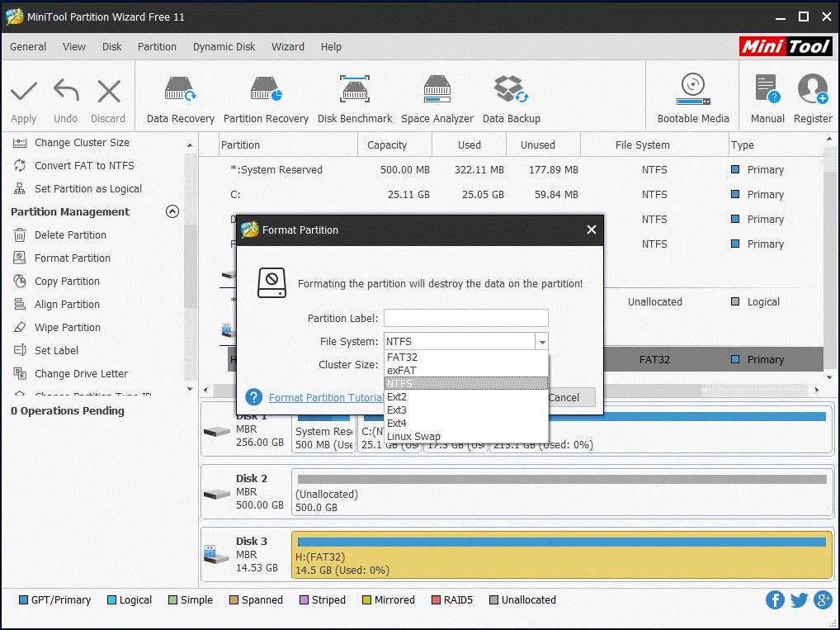Click the Disk 2 drive icon

[217, 493]
